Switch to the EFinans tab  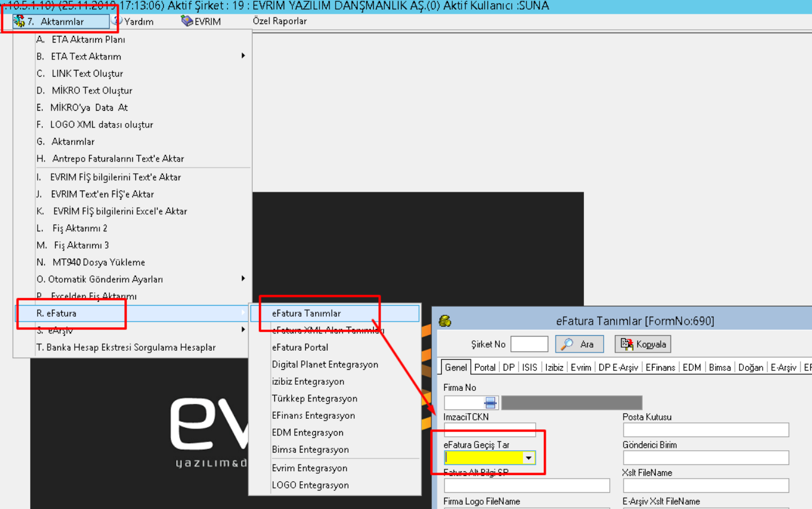[x=661, y=367]
